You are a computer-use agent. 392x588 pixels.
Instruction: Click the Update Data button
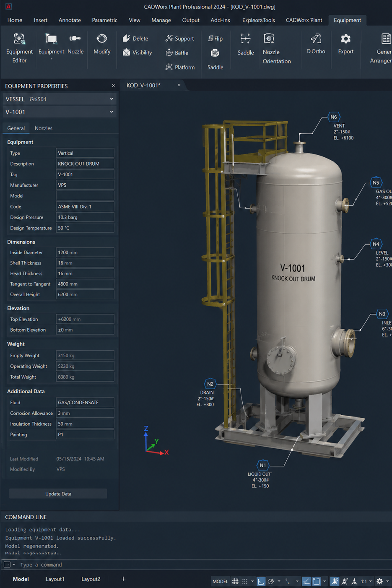click(58, 494)
